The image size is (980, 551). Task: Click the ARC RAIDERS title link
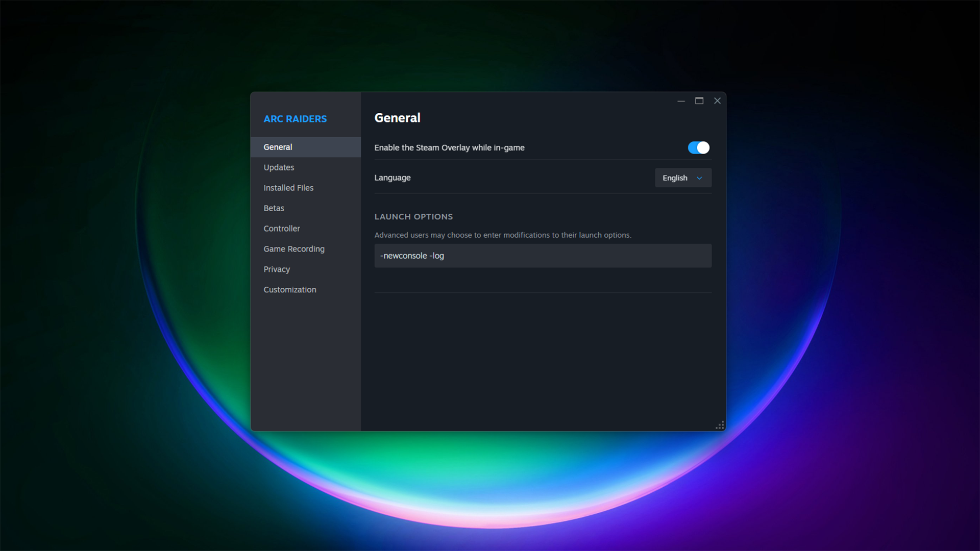295,119
